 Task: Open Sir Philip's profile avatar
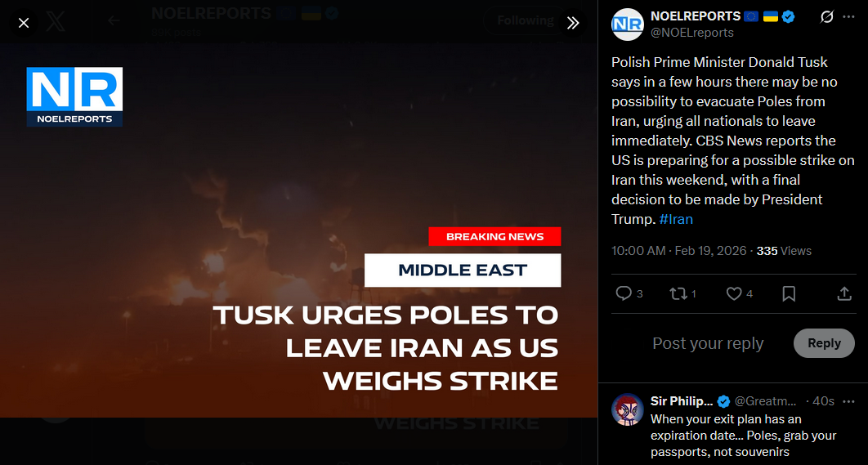627,410
